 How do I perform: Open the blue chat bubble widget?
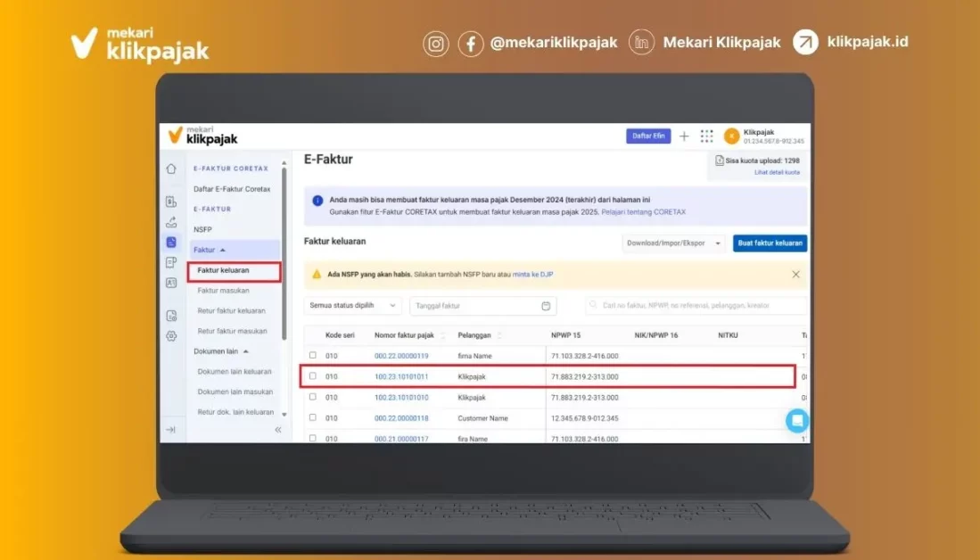(x=797, y=421)
